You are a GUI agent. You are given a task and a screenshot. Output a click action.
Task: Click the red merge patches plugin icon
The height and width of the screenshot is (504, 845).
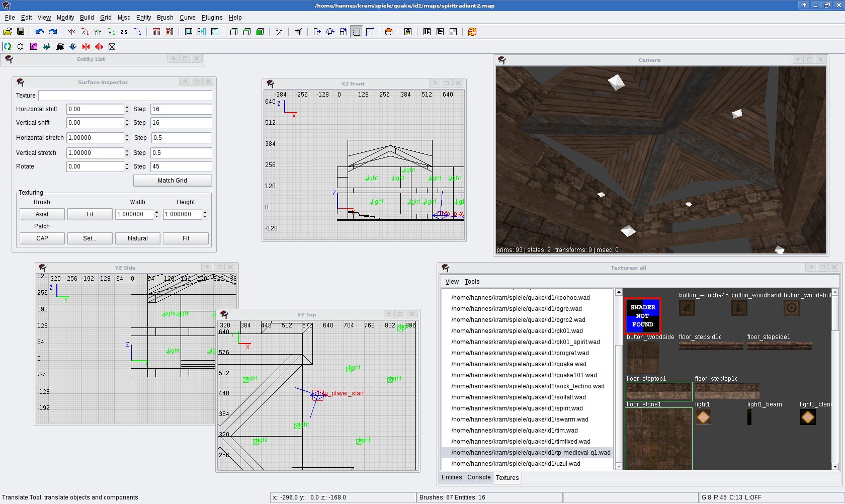[x=86, y=46]
